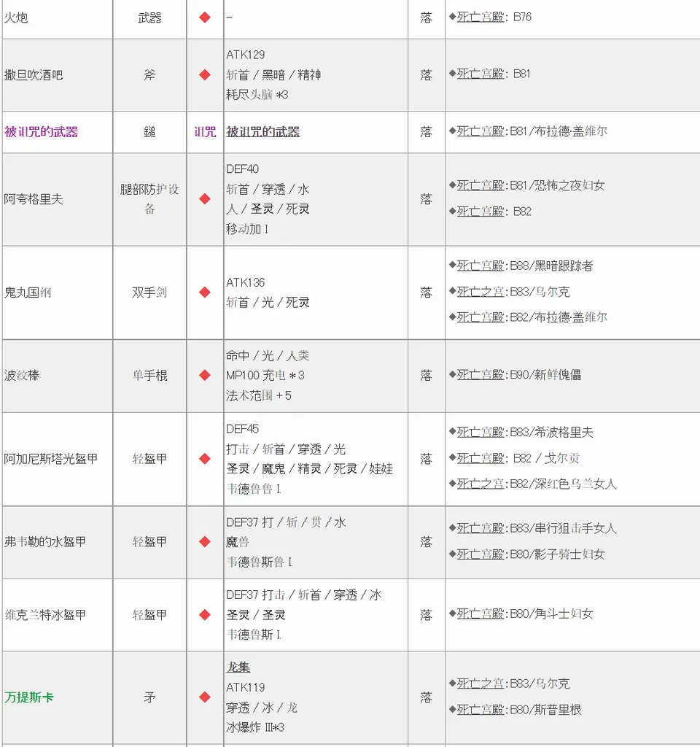Select the ATK119 stat line
The height and width of the screenshot is (747, 700).
pos(245,687)
